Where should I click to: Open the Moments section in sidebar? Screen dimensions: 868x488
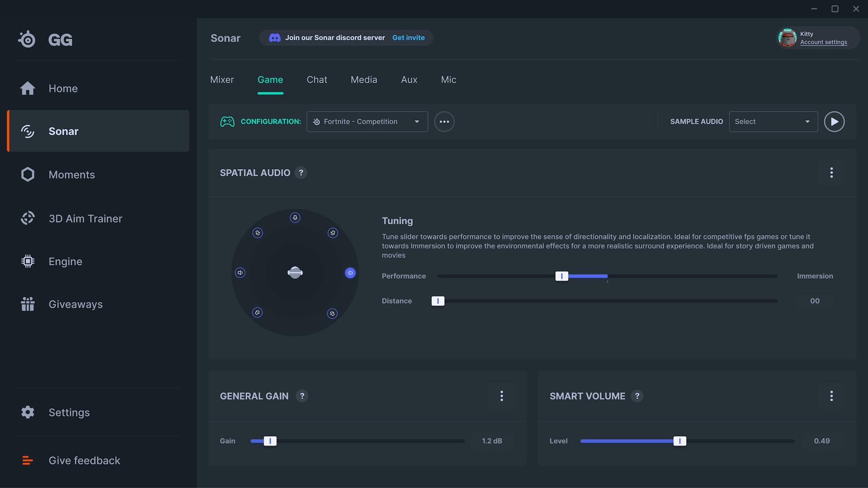pos(71,175)
